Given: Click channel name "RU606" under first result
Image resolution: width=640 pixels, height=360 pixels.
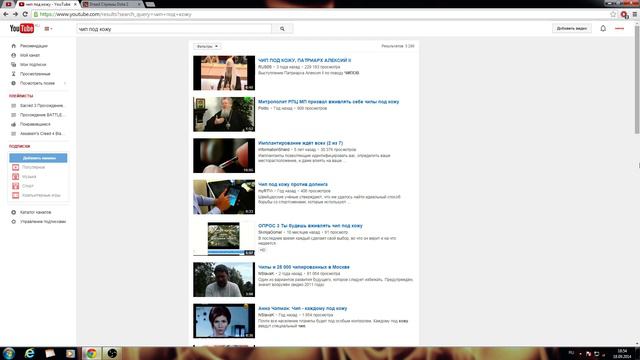Looking at the screenshot, I should (x=264, y=67).
